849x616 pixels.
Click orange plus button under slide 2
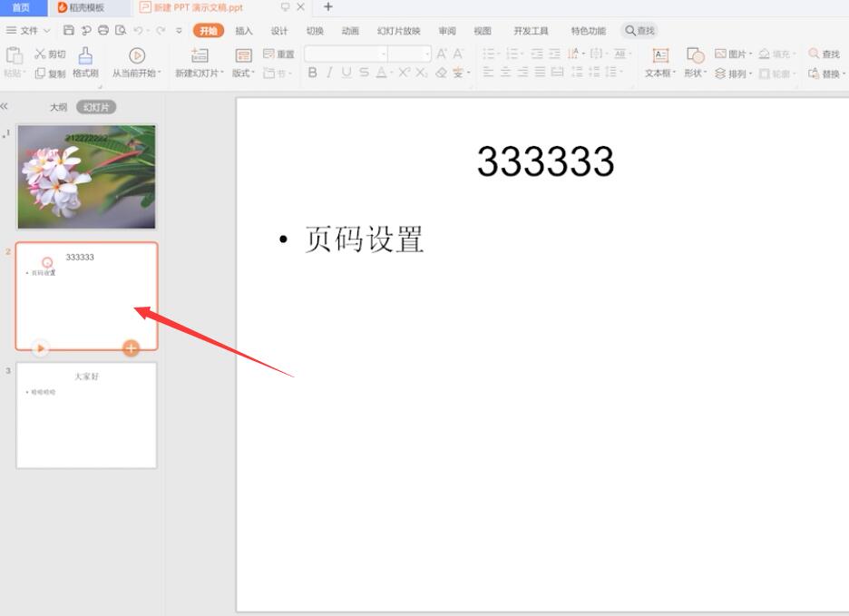pos(131,347)
